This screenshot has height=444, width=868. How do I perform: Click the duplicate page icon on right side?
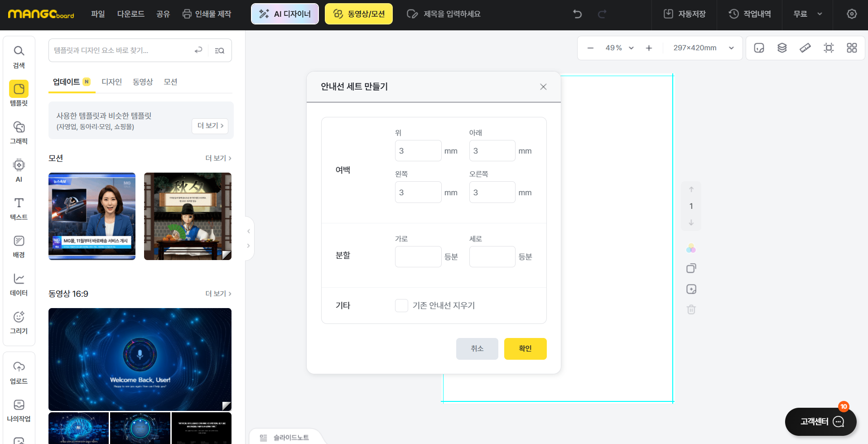click(x=691, y=268)
